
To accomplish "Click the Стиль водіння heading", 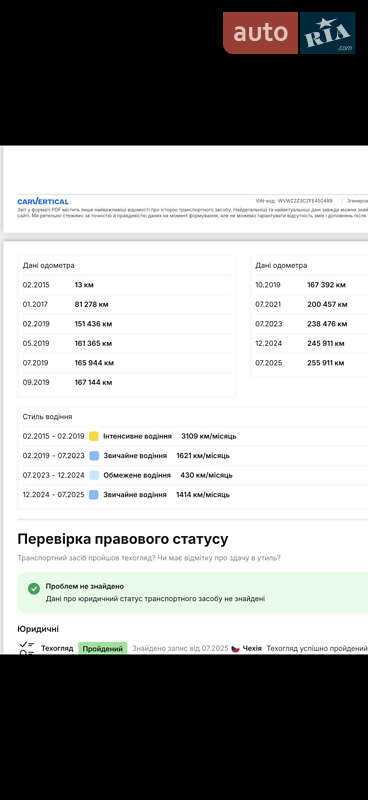I will pos(47,417).
